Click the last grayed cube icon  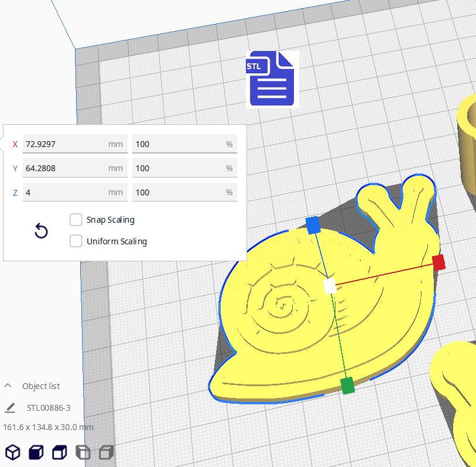click(x=106, y=452)
